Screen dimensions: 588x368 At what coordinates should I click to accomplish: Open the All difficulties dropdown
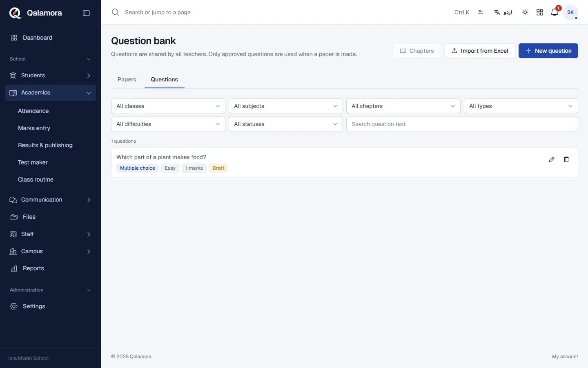[x=168, y=124]
